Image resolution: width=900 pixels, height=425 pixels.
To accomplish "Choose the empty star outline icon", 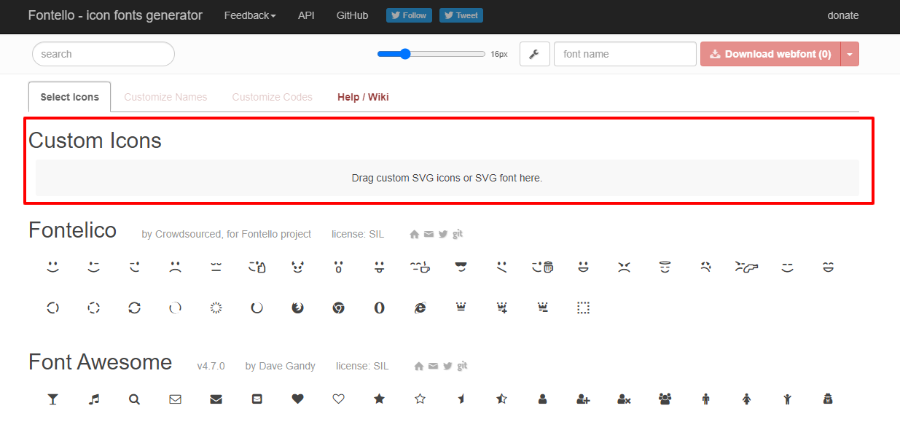I will [x=420, y=399].
